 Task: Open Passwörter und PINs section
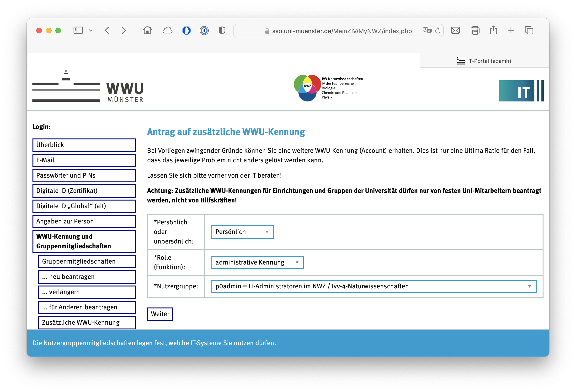[84, 176]
